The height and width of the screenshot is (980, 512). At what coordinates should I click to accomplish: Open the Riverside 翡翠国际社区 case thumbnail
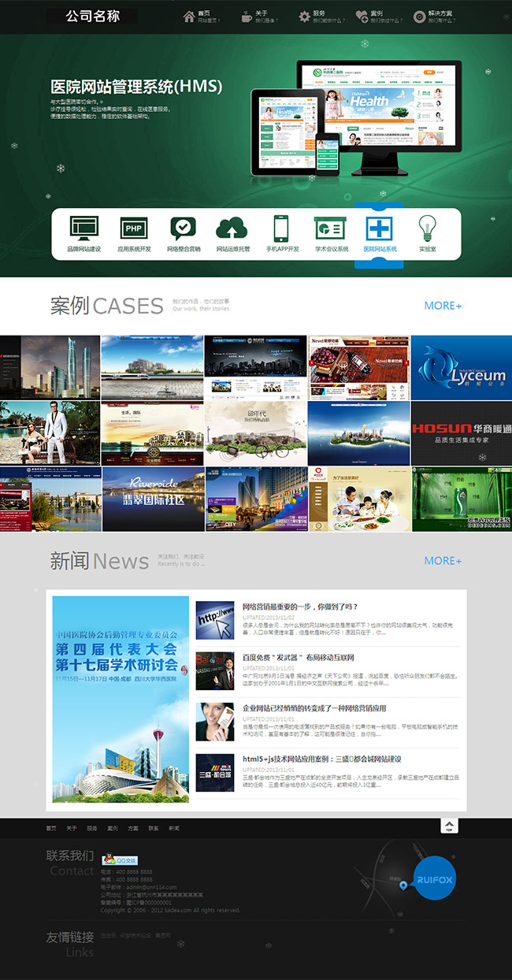click(154, 499)
